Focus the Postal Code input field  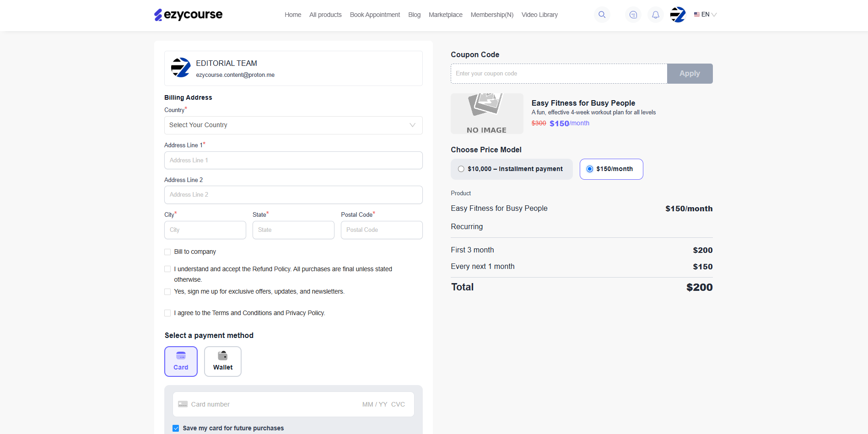click(382, 230)
